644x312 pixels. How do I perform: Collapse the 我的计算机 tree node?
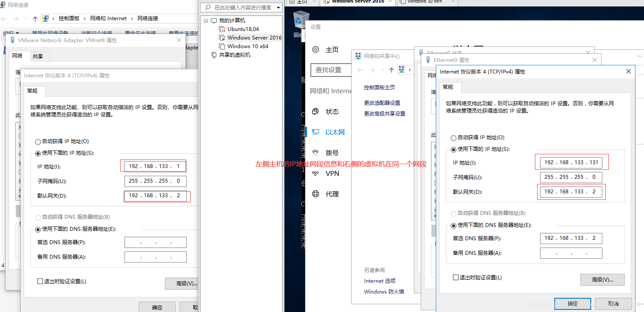click(206, 21)
